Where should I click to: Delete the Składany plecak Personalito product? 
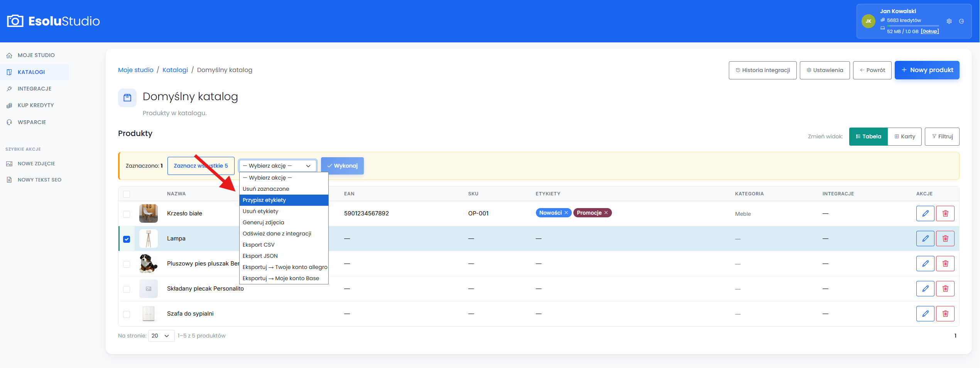[945, 289]
